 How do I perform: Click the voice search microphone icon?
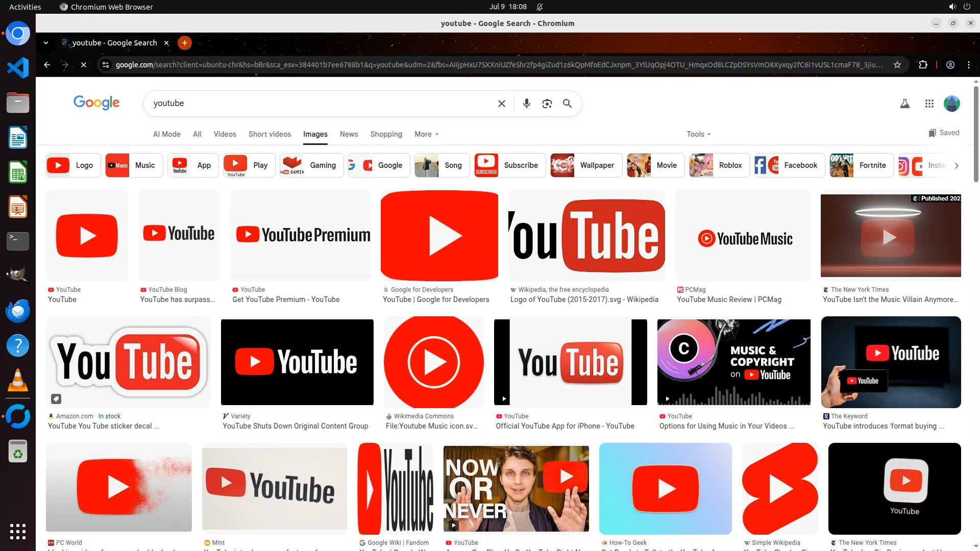click(x=527, y=104)
